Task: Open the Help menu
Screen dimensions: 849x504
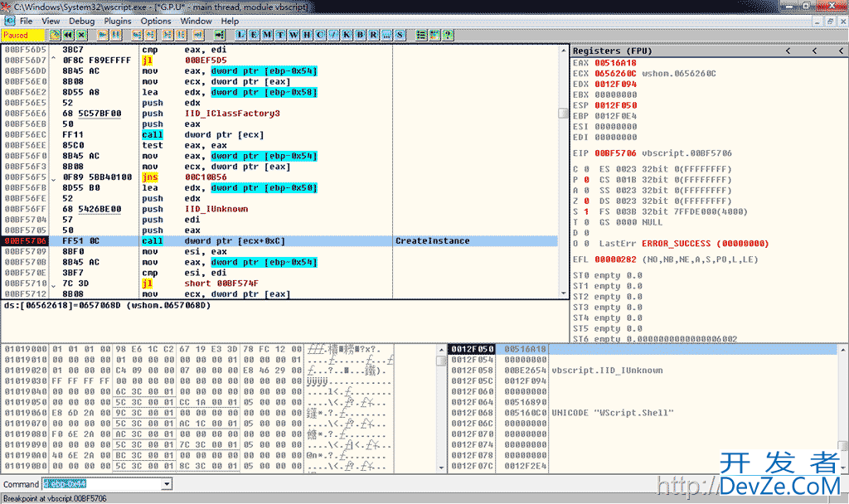Action: tap(230, 21)
